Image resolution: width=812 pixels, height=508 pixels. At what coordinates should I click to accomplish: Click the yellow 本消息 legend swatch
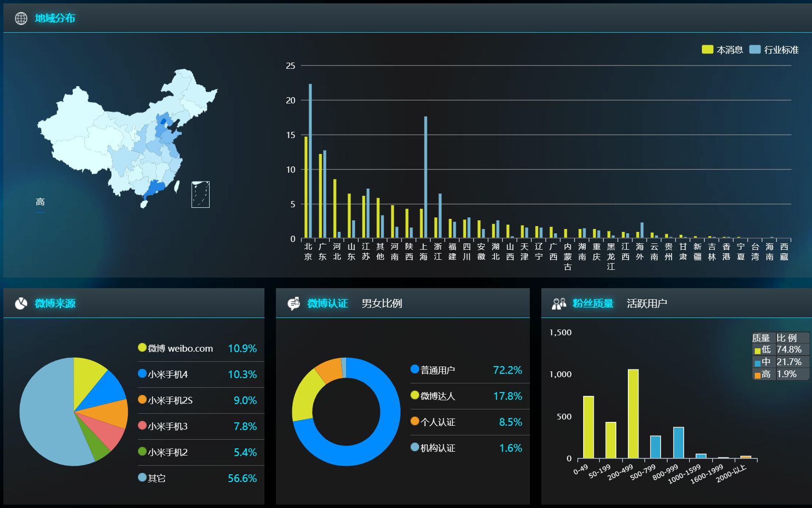[707, 49]
